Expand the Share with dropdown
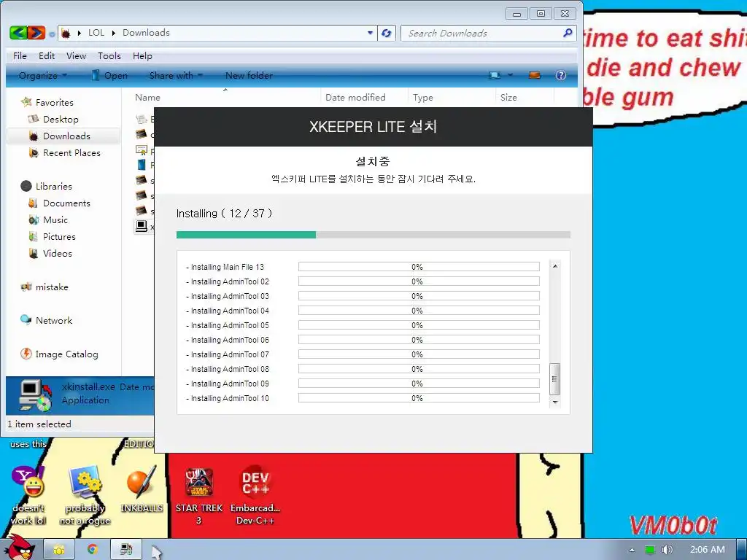Screen dimensions: 747x560 coord(176,75)
